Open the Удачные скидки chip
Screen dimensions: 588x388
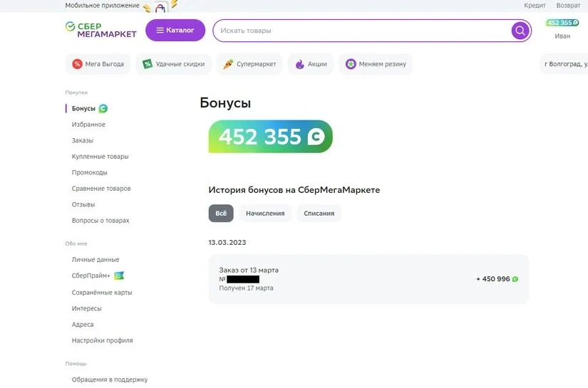tap(174, 64)
